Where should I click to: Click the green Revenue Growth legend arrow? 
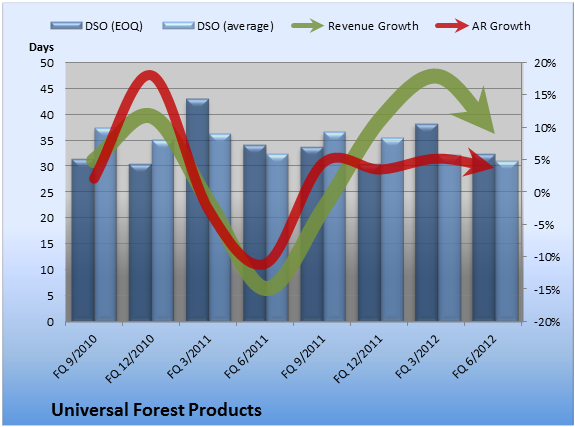307,26
